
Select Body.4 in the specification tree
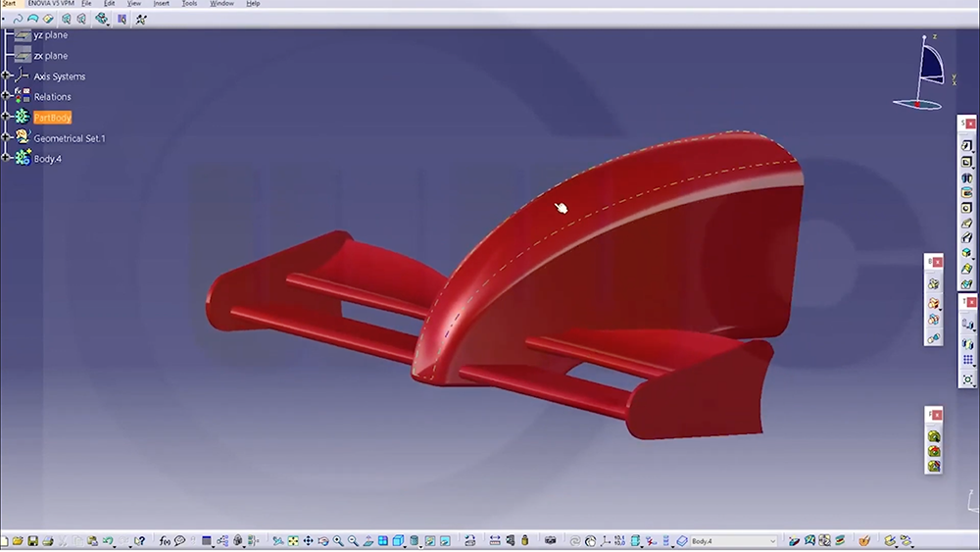(47, 159)
